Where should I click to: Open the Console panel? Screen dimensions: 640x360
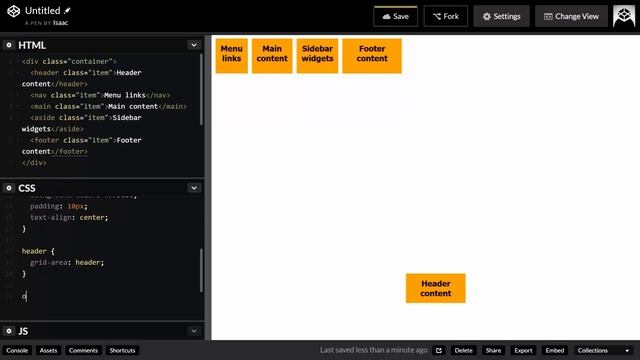coord(17,350)
